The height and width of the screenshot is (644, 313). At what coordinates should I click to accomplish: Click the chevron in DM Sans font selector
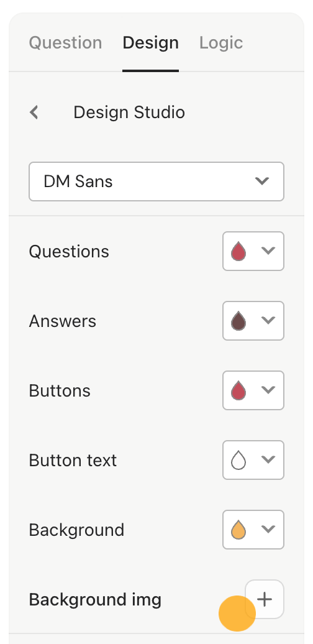[x=261, y=181]
